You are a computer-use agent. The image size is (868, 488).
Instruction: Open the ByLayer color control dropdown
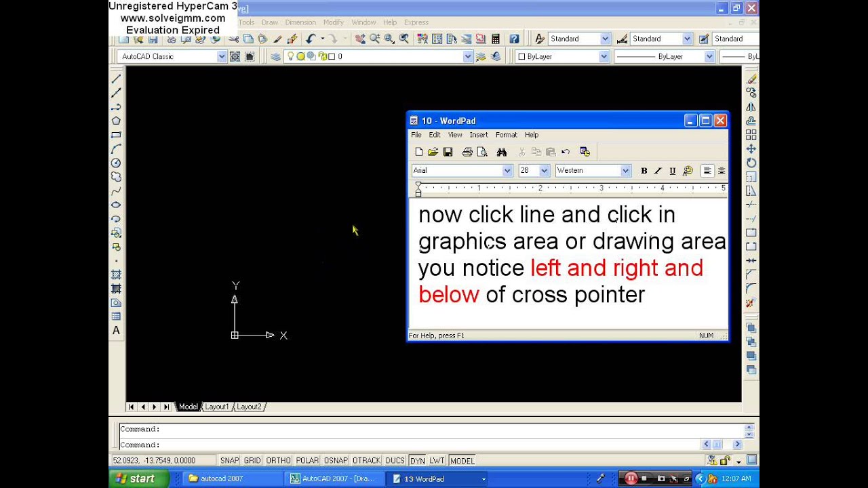tap(604, 56)
